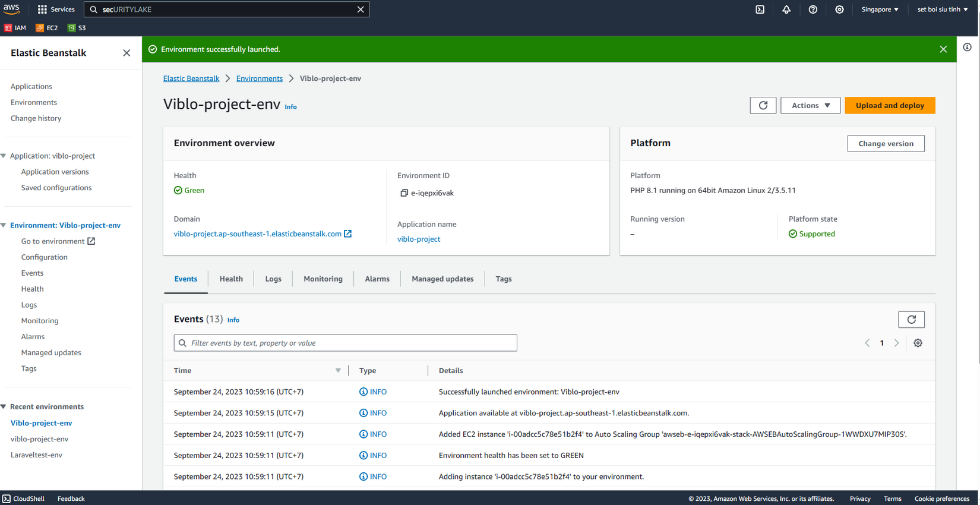Click the Services grid icon

click(x=42, y=10)
